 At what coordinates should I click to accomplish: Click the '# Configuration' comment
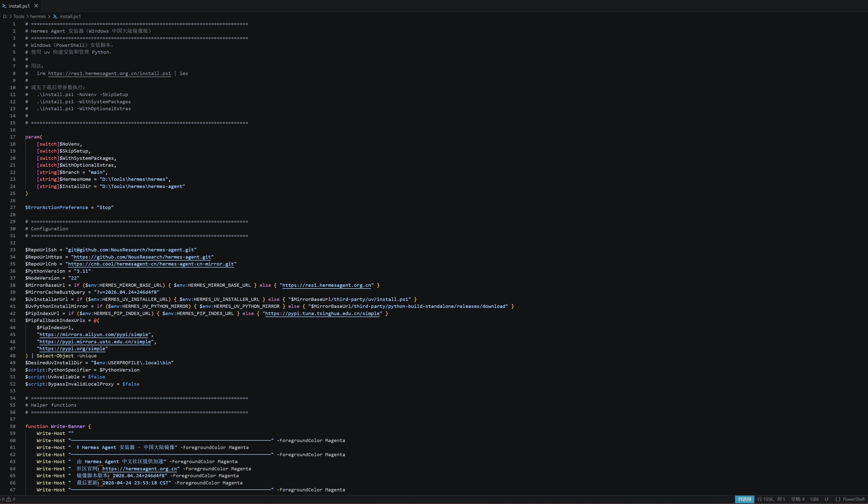click(x=47, y=229)
